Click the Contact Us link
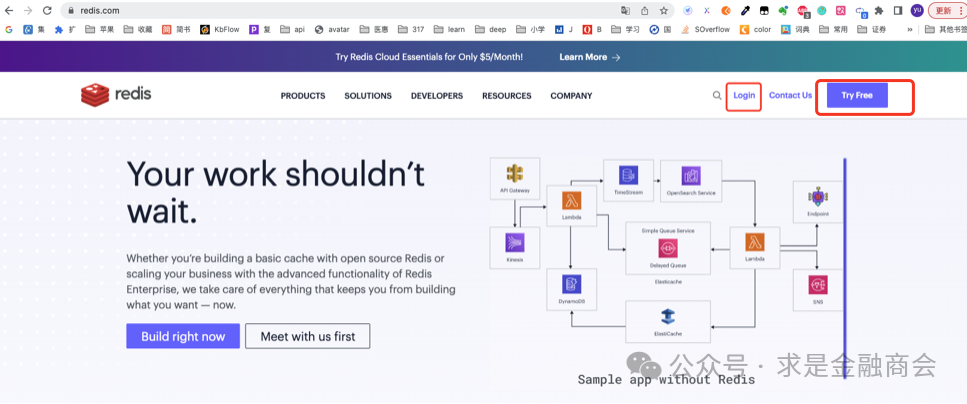Viewport: 967px width, 404px height. click(x=790, y=96)
